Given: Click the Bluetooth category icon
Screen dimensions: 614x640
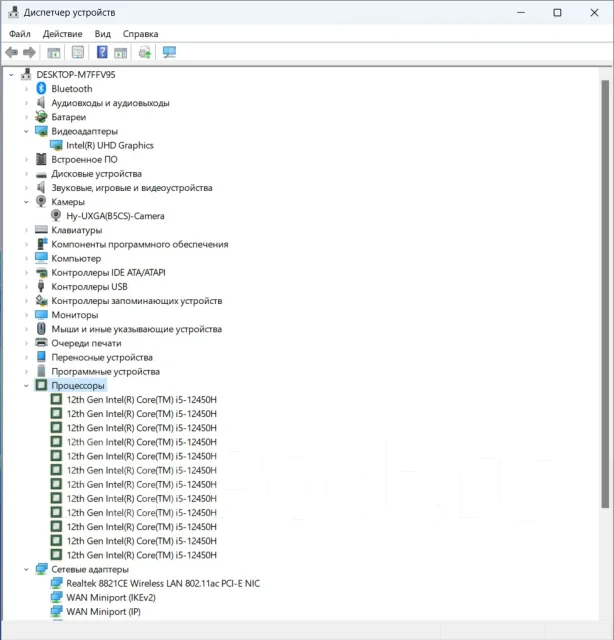Looking at the screenshot, I should click(x=41, y=89).
